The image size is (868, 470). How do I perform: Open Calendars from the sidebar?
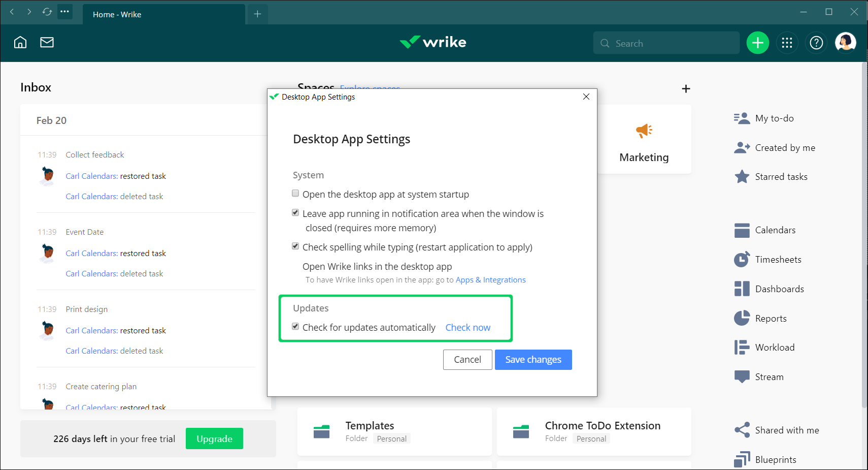tap(775, 230)
